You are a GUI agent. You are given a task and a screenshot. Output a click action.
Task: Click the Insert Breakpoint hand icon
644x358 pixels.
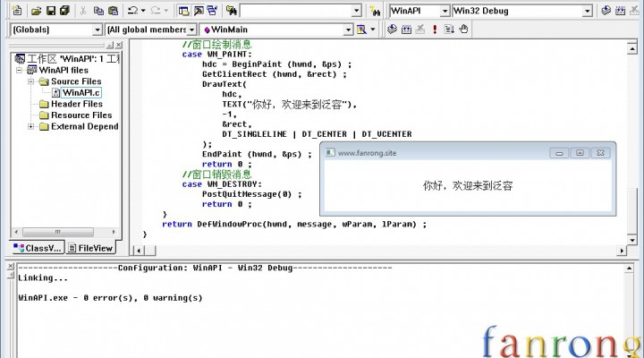(462, 30)
